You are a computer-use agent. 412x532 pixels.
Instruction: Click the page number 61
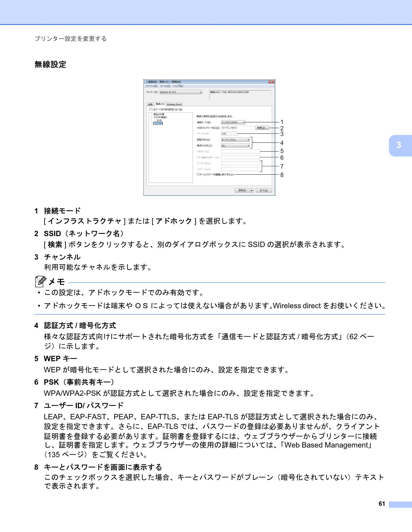pos(382,504)
